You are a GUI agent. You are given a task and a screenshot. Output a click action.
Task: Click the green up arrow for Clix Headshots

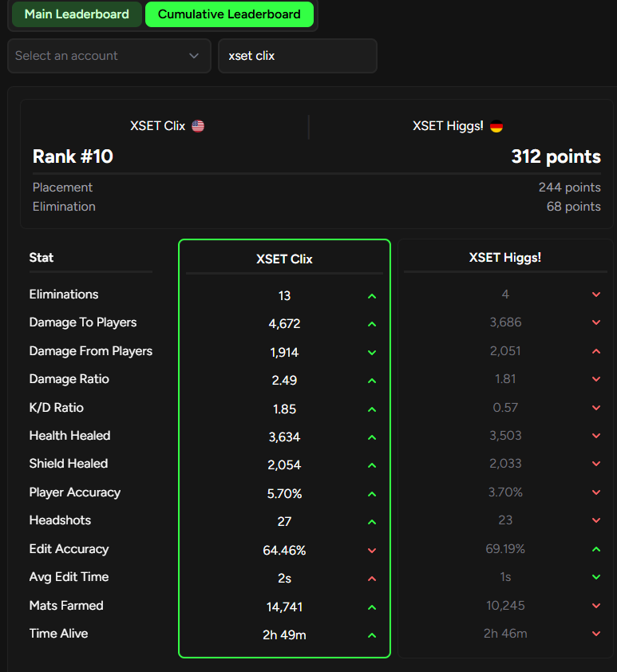coord(372,522)
